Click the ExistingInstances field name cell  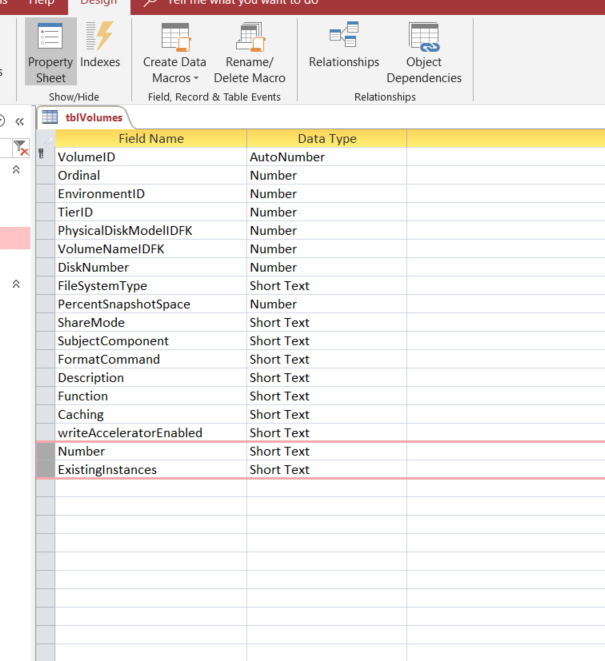coord(150,470)
